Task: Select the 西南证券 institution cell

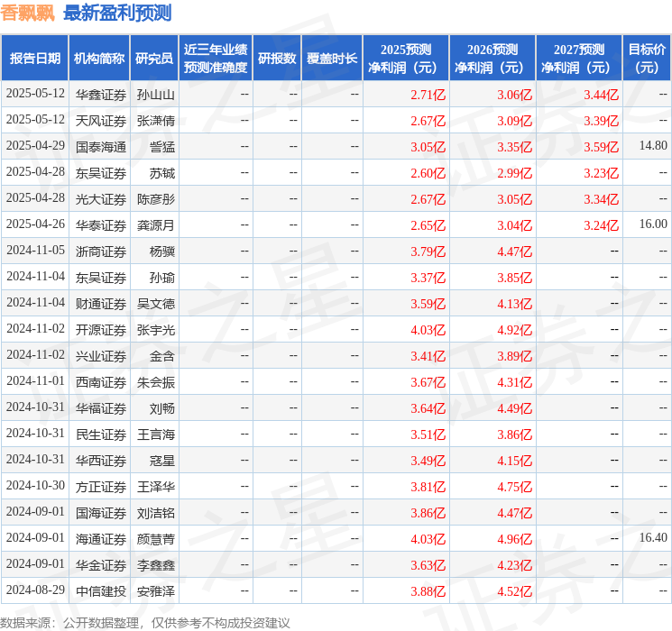Action: pos(101,382)
